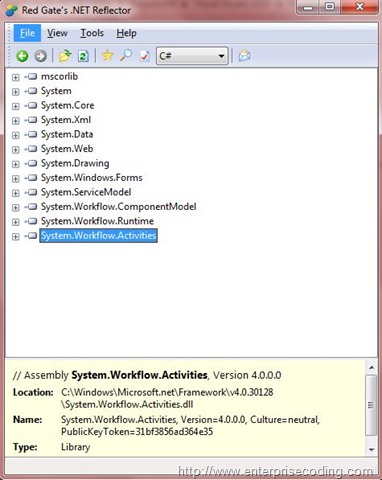Minimize the Reflector window
This screenshot has height=480, width=382.
(x=308, y=7)
